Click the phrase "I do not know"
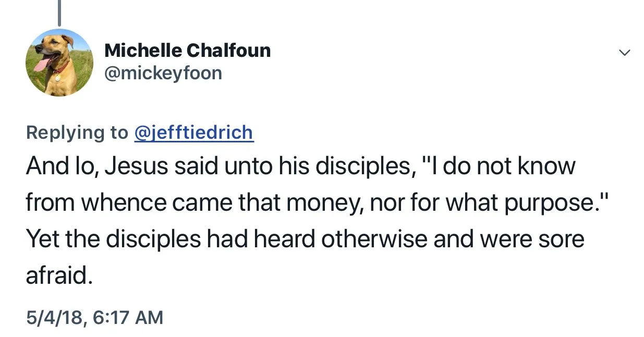 pos(505,166)
